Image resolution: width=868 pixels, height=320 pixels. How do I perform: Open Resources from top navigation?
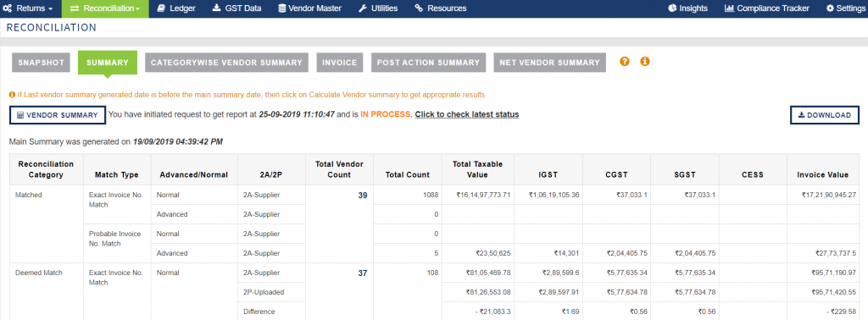pos(441,8)
